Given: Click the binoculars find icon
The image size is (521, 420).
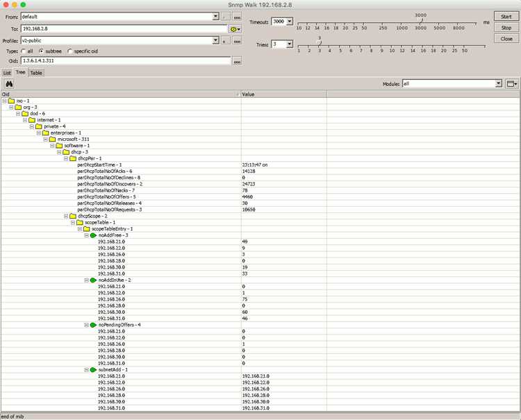Looking at the screenshot, I should pos(9,84).
